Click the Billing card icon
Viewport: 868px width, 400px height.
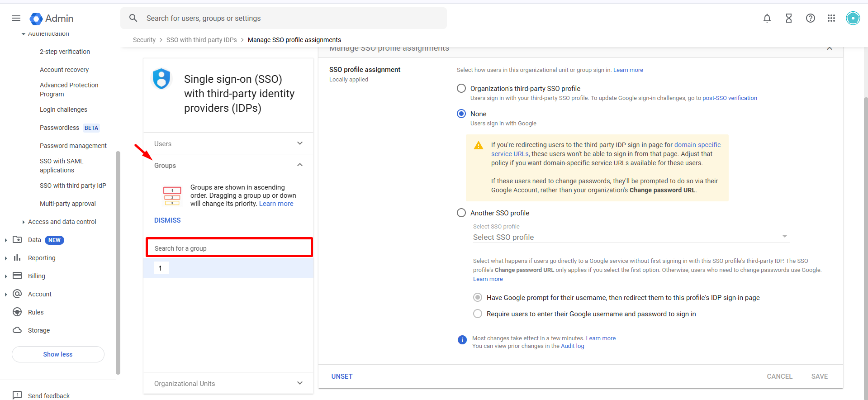point(17,276)
